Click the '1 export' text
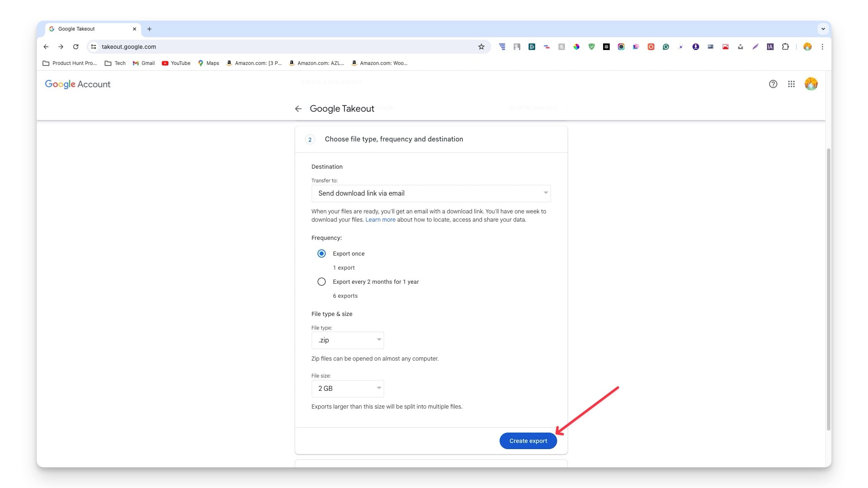Image resolution: width=868 pixels, height=488 pixels. point(344,268)
